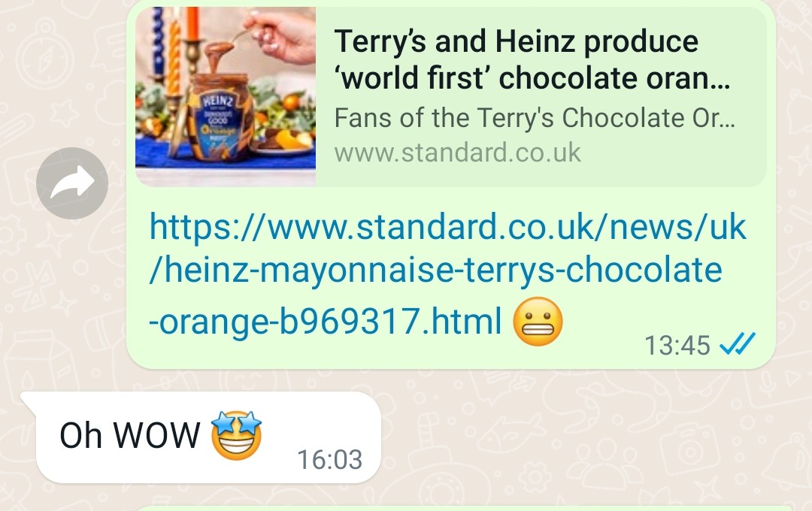Tap the 'Oh WOW' received message bubble

(208, 437)
